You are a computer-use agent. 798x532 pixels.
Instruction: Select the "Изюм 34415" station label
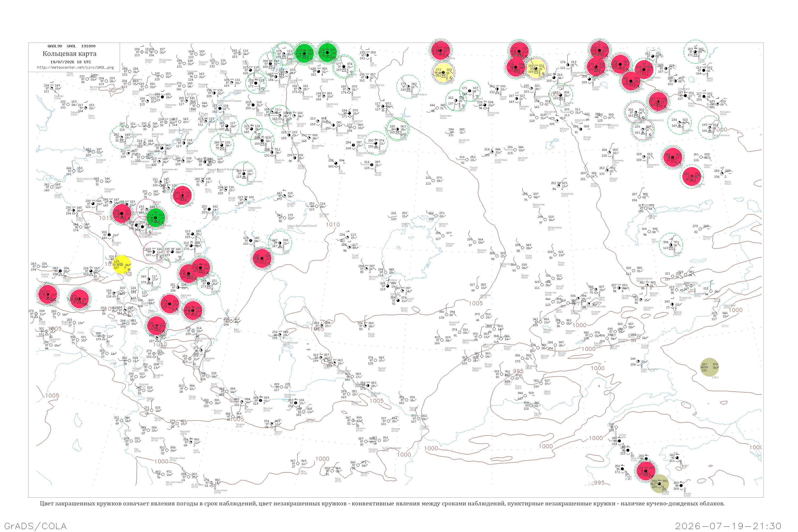pyautogui.click(x=92, y=117)
